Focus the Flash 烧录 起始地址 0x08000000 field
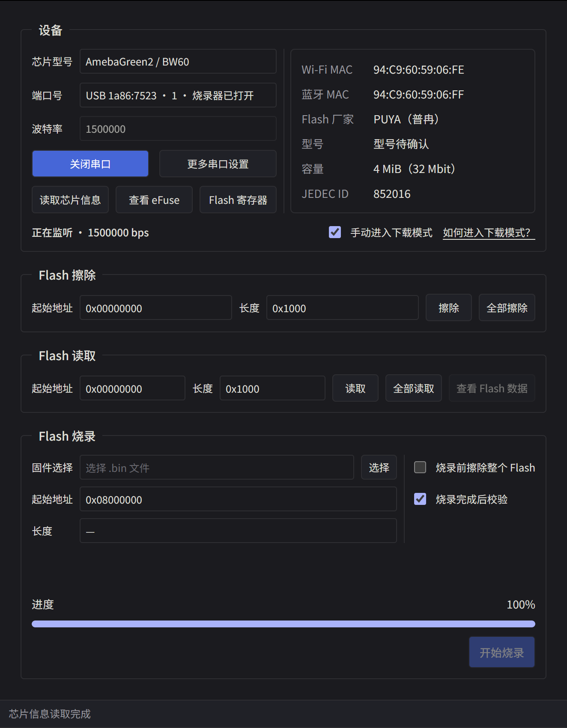This screenshot has width=567, height=728. 239,499
